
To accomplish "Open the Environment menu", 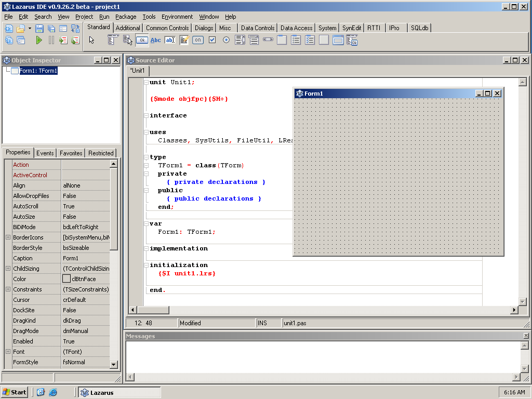I will coord(177,17).
